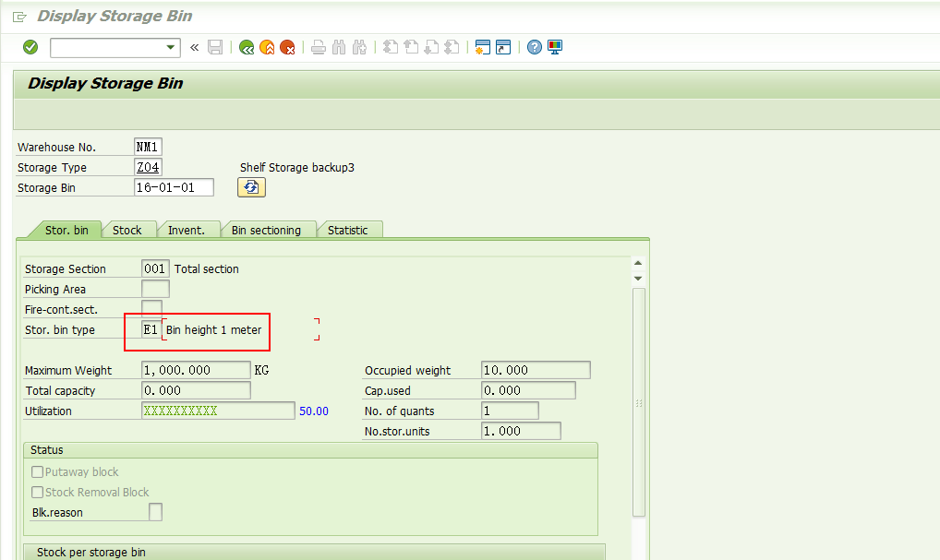This screenshot has height=560, width=940.
Task: Select the Stock tab
Action: pos(128,229)
